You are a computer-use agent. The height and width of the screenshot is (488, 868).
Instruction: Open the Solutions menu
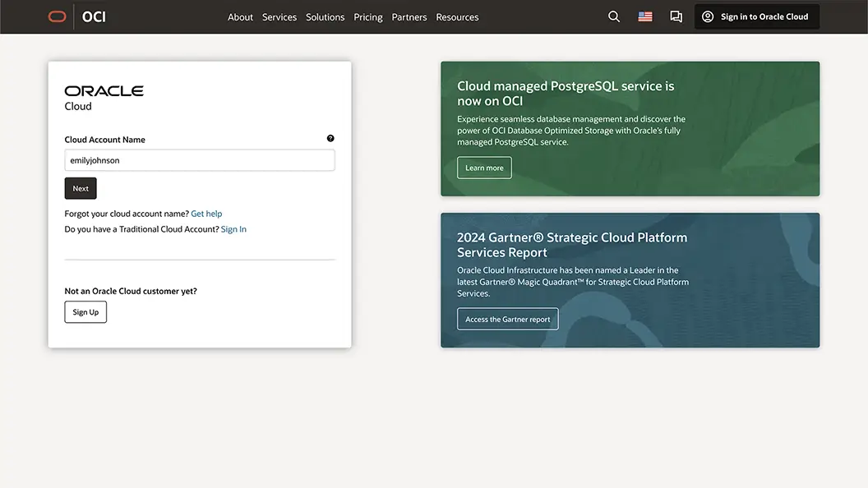[x=325, y=17]
